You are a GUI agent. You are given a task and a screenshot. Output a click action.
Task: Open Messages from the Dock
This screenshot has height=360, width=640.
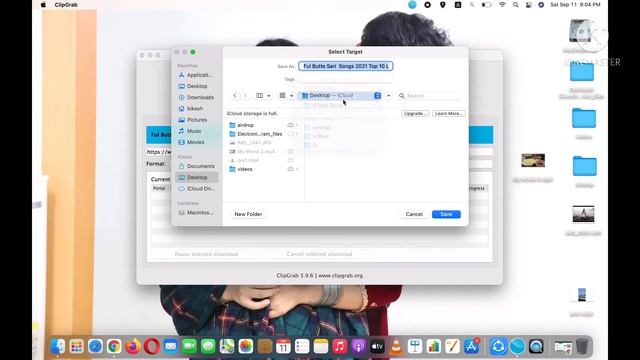click(208, 347)
